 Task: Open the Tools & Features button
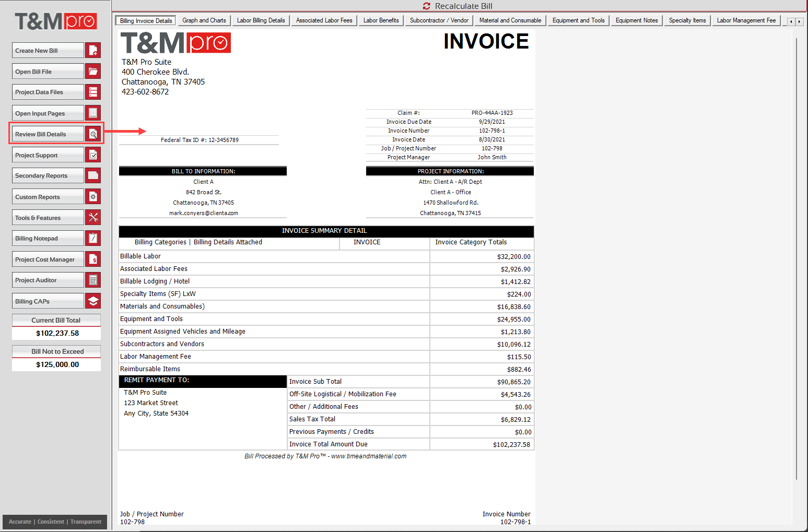point(48,218)
